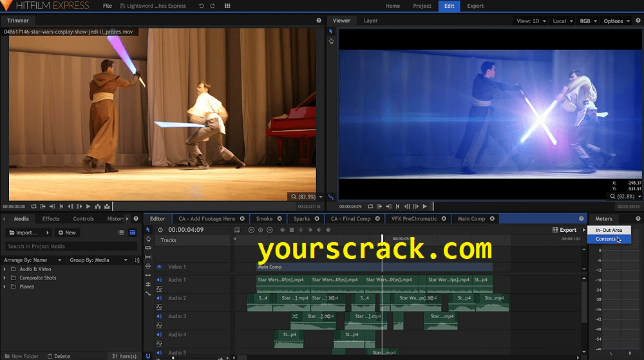
Task: Select the timeline Selection arrow tool
Action: (148, 230)
